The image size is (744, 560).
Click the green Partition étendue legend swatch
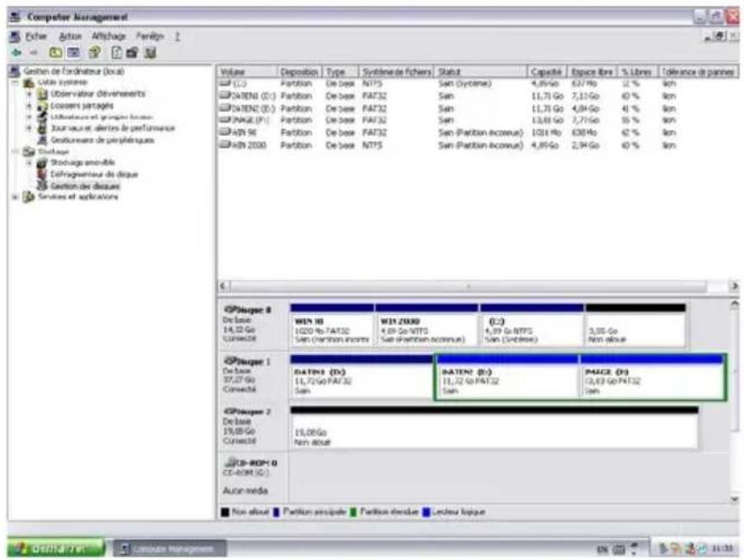(353, 512)
